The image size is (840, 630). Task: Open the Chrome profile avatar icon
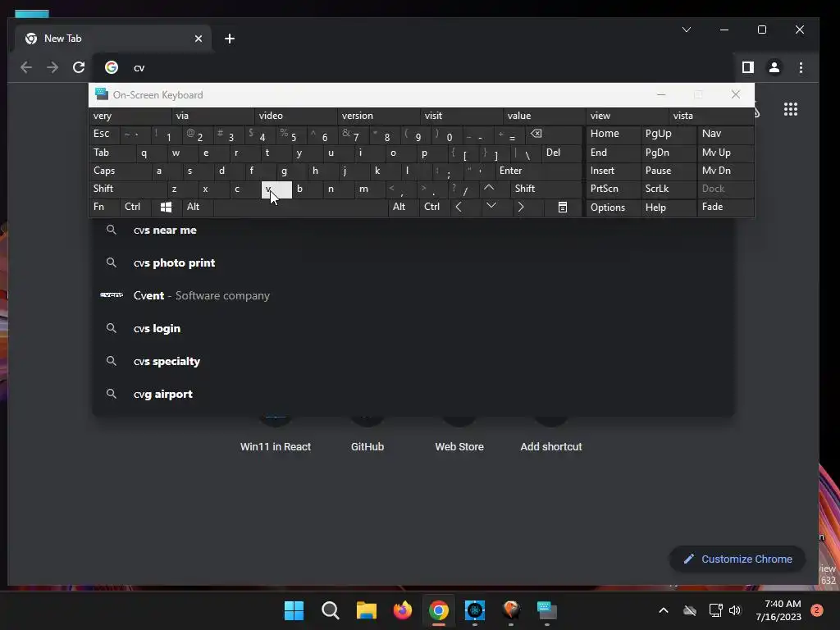pyautogui.click(x=774, y=67)
